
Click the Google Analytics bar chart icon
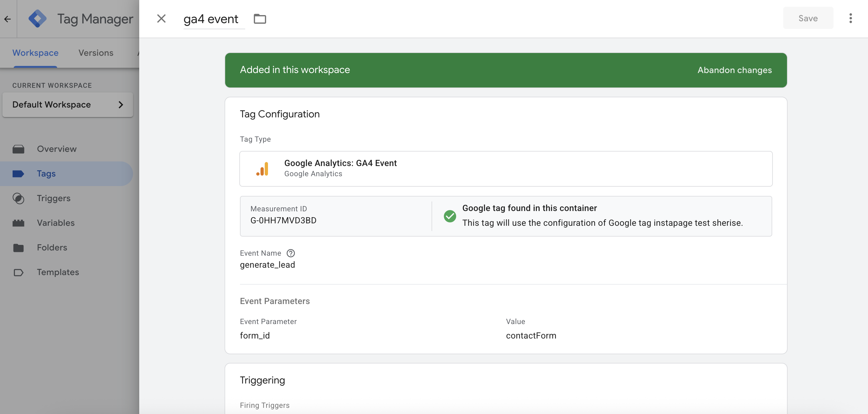tap(262, 169)
